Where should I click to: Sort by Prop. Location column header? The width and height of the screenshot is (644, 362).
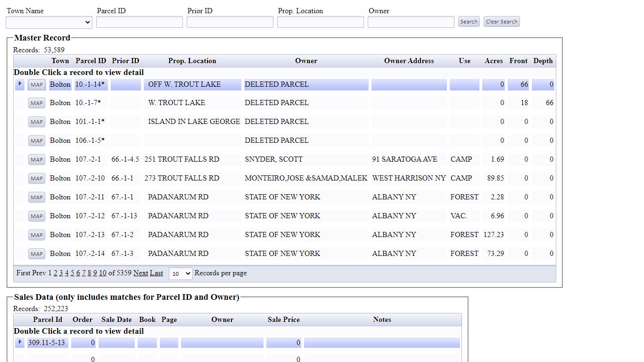(192, 61)
